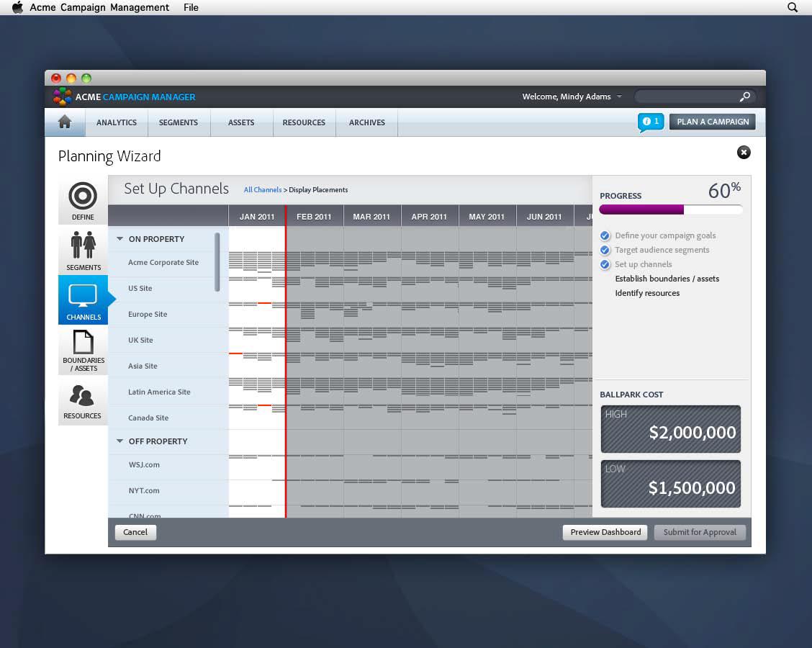812x648 pixels.
Task: Select Asia Site row
Action: [168, 366]
